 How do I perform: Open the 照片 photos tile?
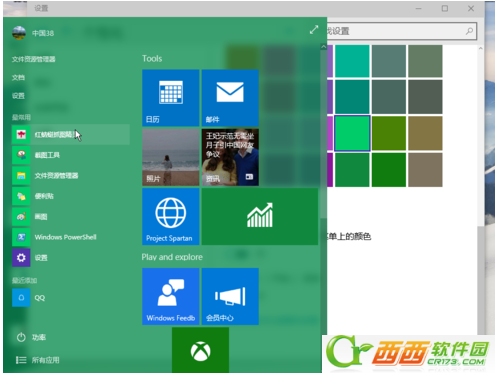tap(171, 157)
